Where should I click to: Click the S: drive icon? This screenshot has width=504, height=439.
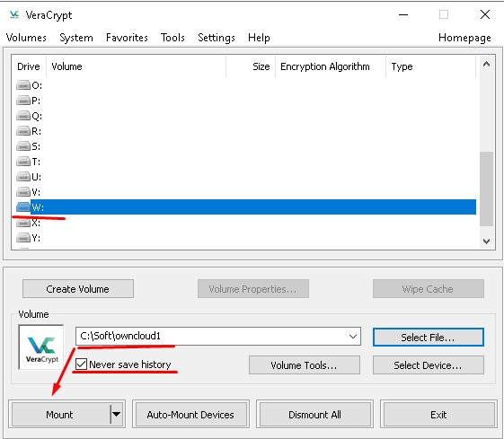23,146
